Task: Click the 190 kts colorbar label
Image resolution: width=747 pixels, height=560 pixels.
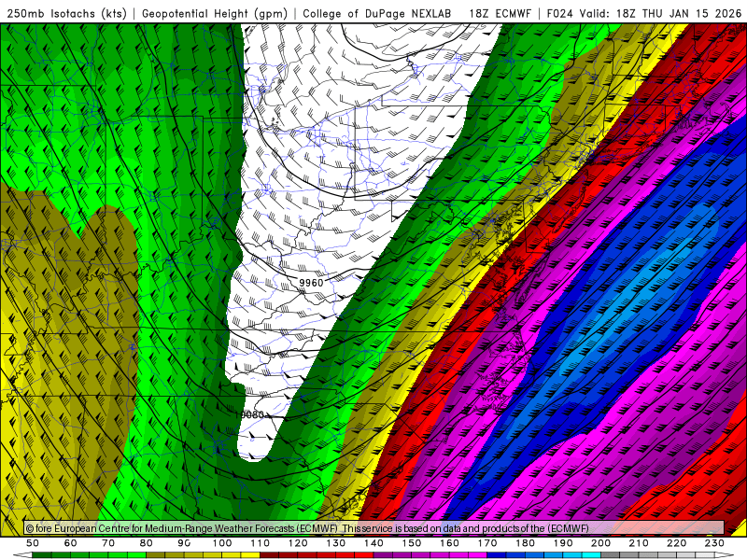Action: (563, 543)
